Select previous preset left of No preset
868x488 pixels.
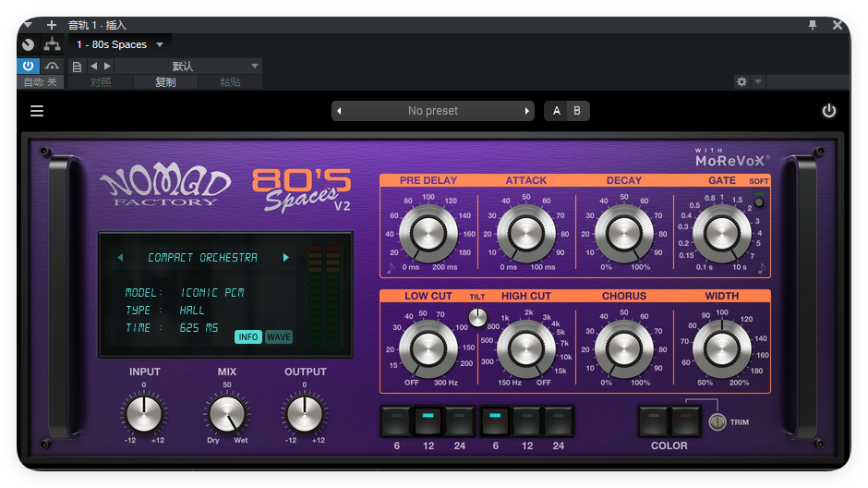339,111
